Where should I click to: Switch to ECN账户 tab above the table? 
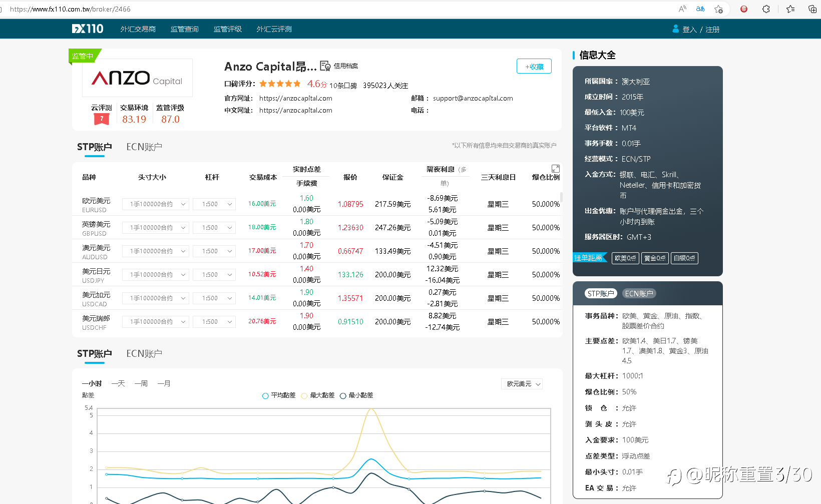click(x=144, y=147)
